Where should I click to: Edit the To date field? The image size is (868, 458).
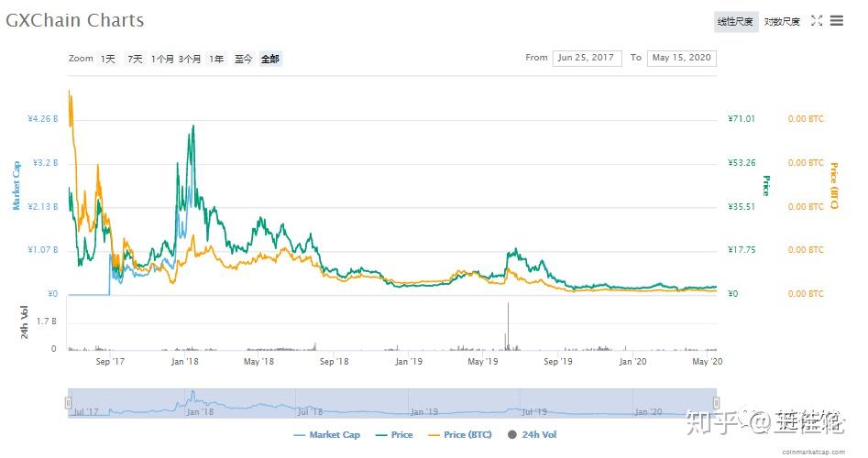pyautogui.click(x=681, y=58)
